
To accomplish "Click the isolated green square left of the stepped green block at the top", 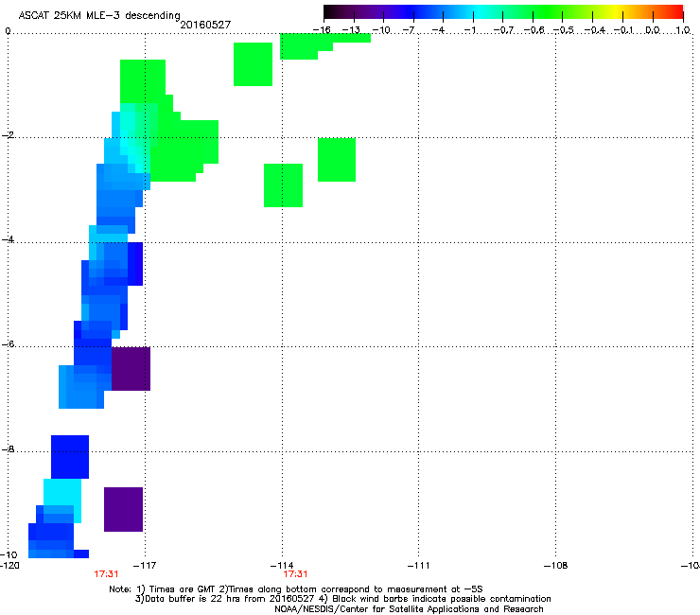I will point(254,64).
